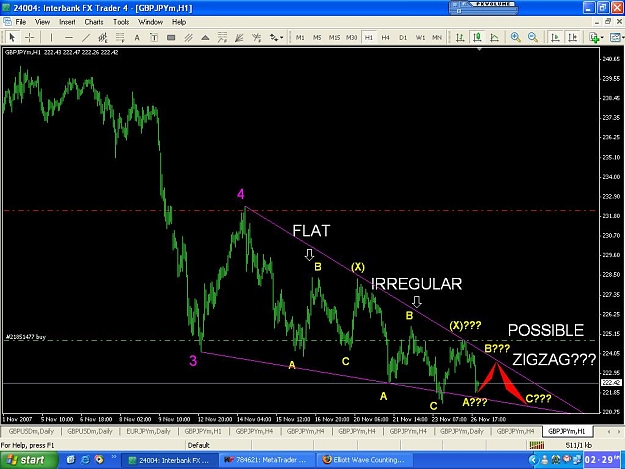Toggle the Chart Shift icon
This screenshot has width=625, height=469.
point(572,37)
